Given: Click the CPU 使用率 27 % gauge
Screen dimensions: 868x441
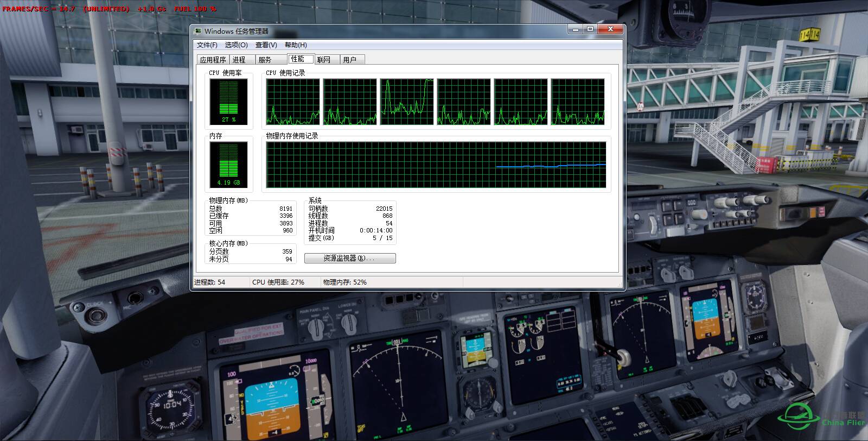Looking at the screenshot, I should click(x=228, y=102).
